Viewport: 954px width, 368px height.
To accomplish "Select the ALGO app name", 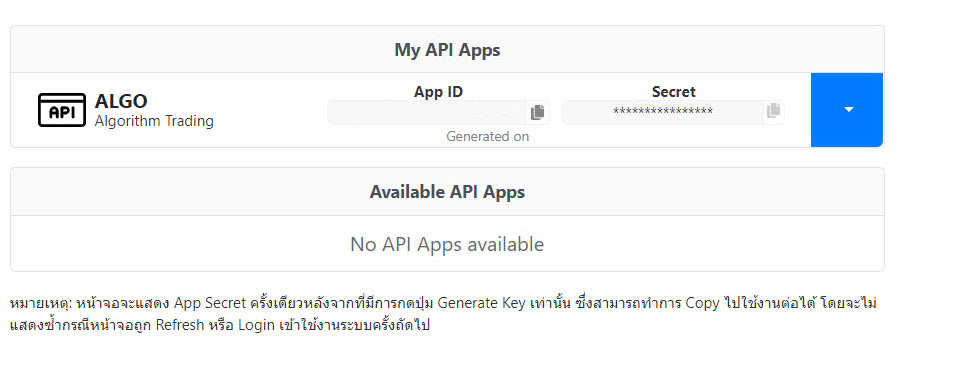I will tap(121, 101).
